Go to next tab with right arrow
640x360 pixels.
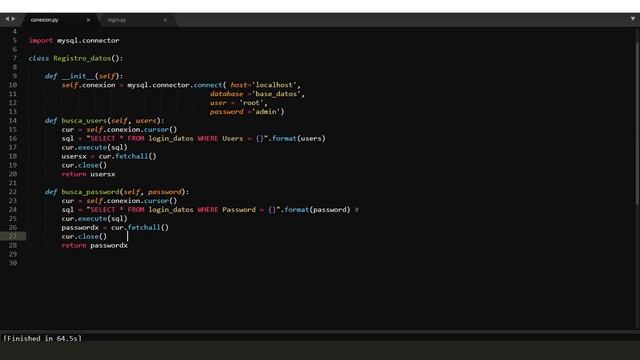[x=13, y=19]
